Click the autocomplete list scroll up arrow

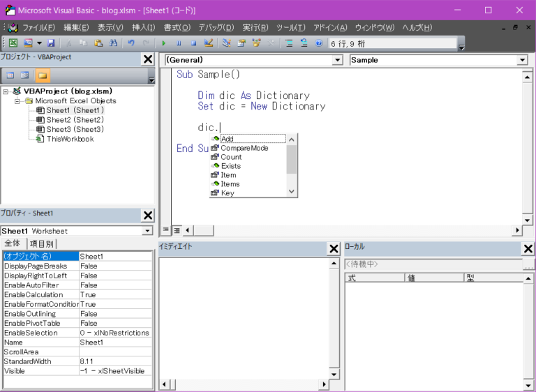tap(292, 140)
